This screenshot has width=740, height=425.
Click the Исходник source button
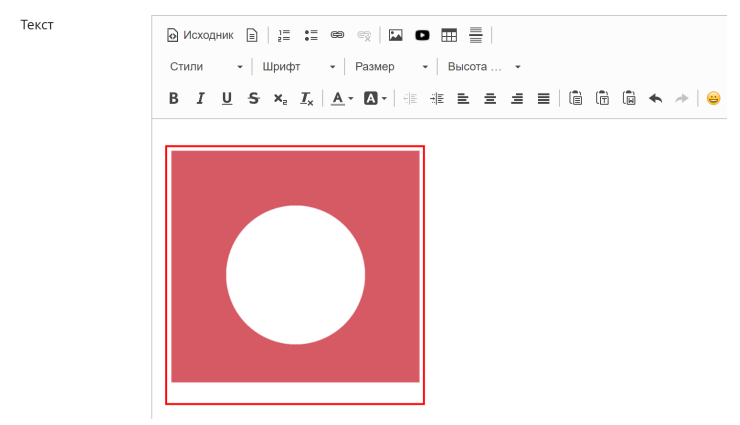click(200, 35)
